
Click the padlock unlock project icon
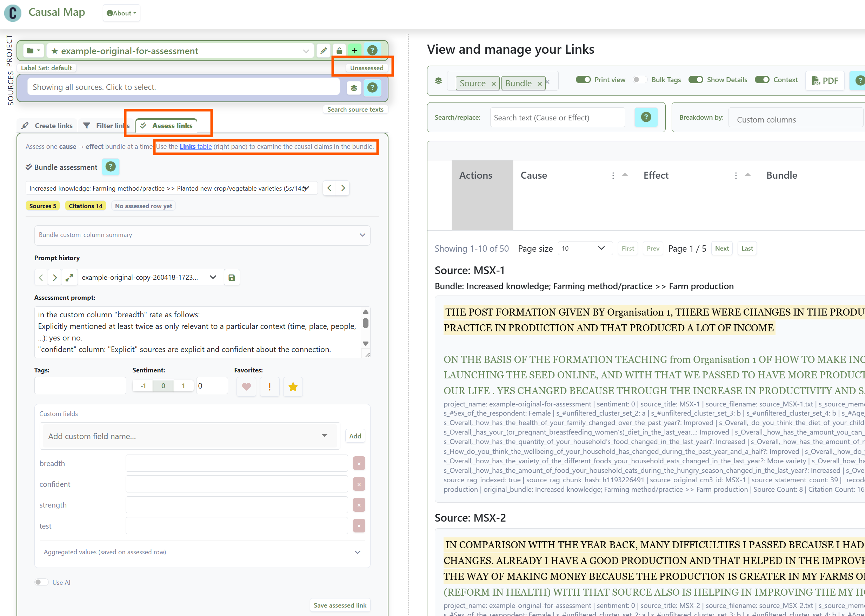[339, 51]
